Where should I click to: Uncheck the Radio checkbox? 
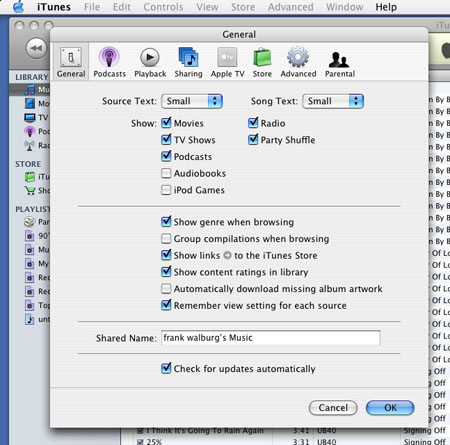pos(253,123)
